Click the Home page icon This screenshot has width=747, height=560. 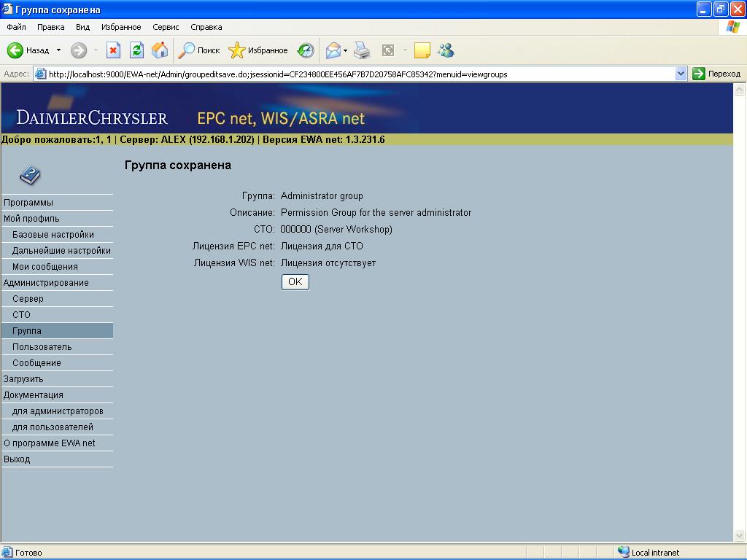(160, 50)
